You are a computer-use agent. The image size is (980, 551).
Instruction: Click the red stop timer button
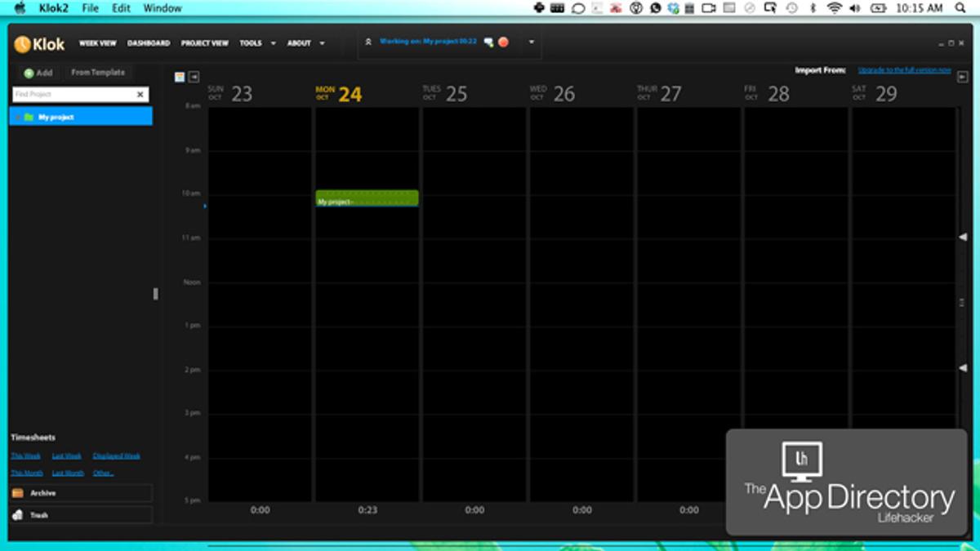(504, 42)
